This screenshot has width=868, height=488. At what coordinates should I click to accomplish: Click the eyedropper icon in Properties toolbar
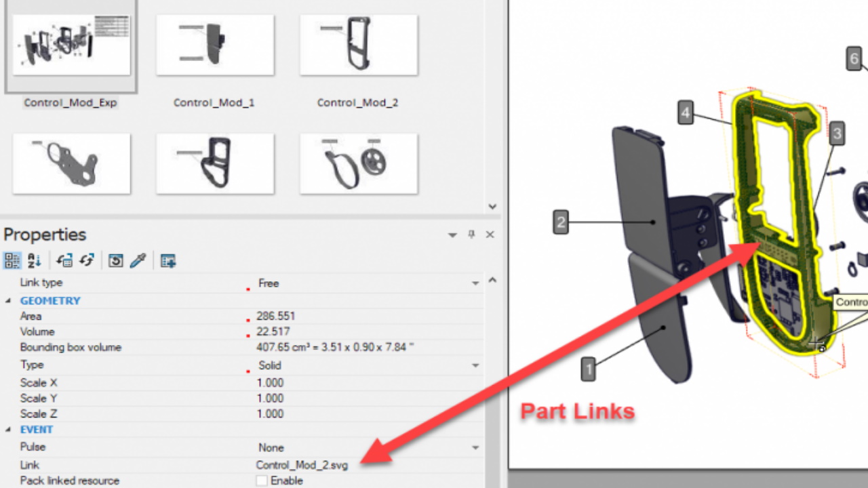pyautogui.click(x=138, y=260)
